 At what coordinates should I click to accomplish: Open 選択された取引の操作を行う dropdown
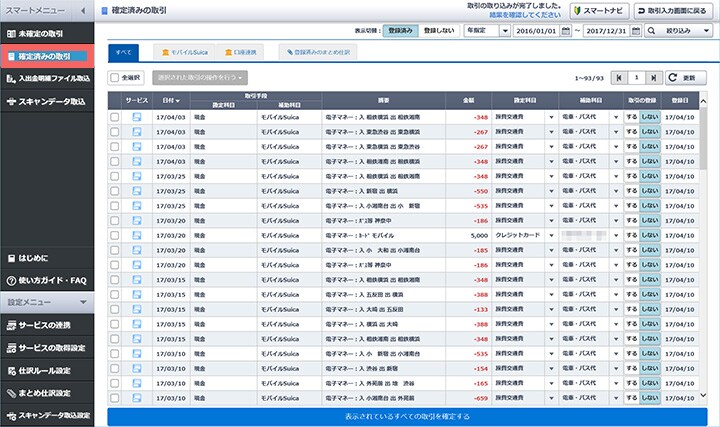(200, 78)
